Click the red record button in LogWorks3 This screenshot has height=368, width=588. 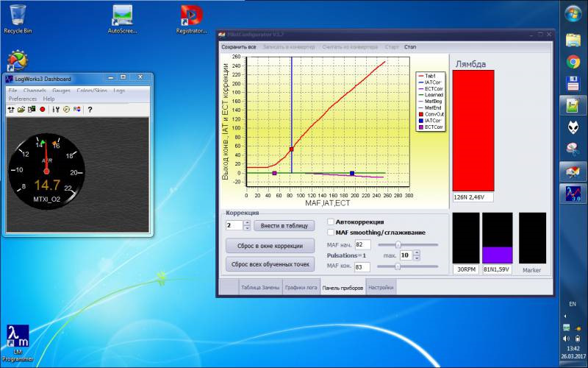point(43,109)
